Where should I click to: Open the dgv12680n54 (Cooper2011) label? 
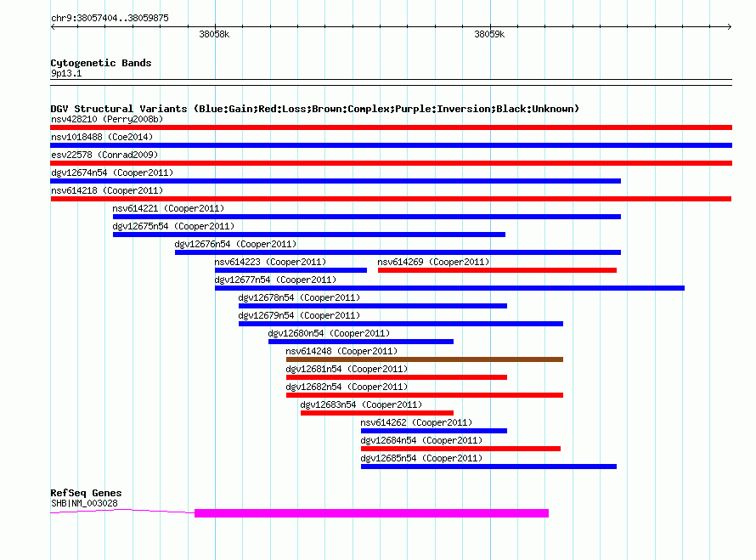pos(329,333)
